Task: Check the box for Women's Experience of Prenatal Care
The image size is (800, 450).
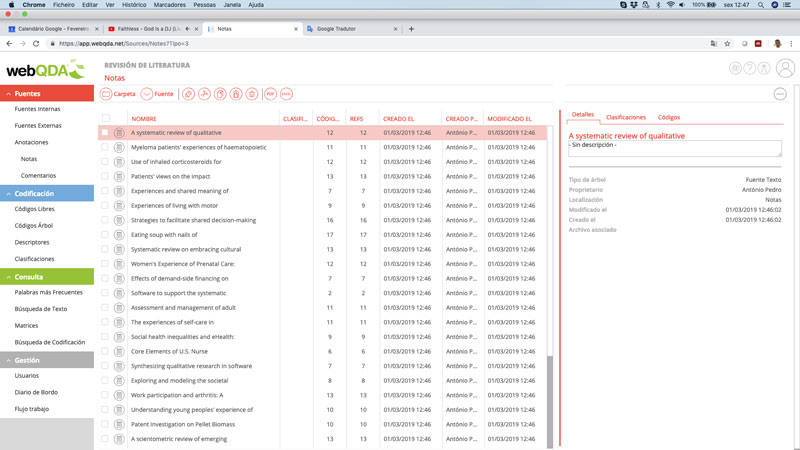Action: (x=105, y=264)
